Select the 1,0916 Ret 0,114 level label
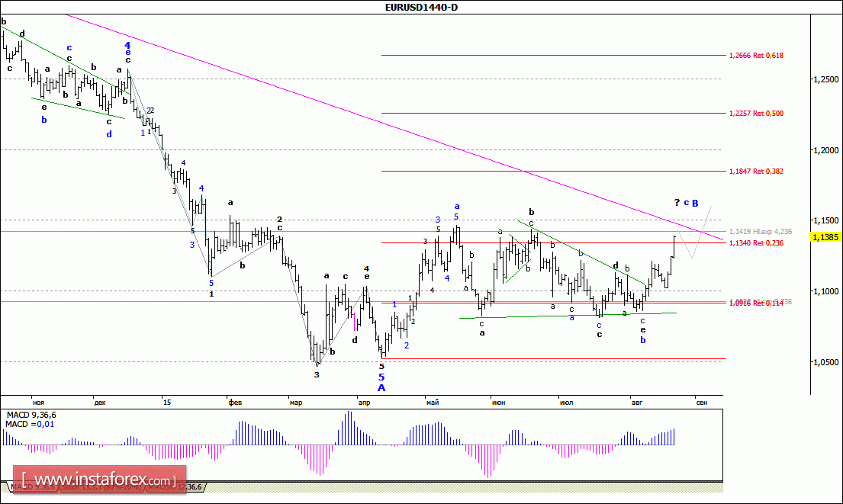Viewport: 843px width, 504px height. click(755, 303)
